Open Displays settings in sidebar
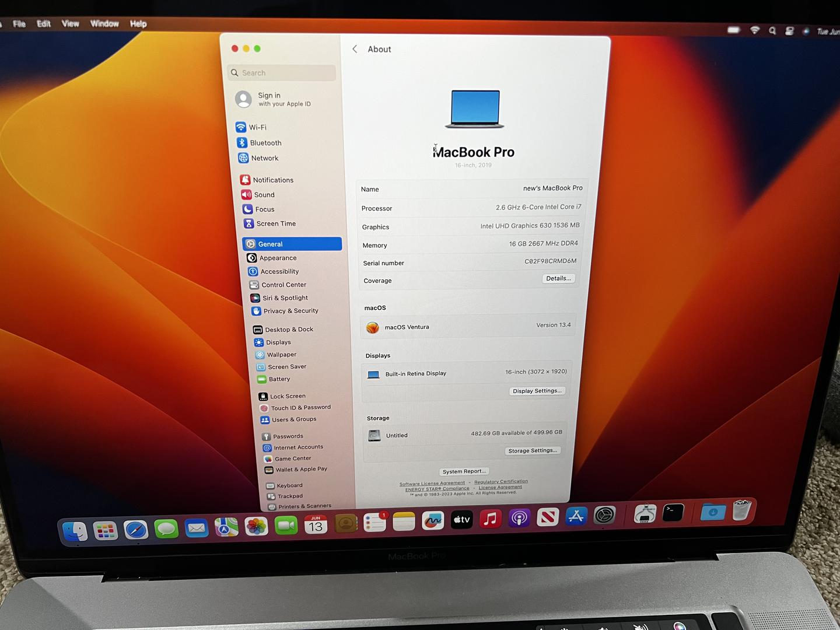Screen dimensions: 840x630 pos(272,342)
